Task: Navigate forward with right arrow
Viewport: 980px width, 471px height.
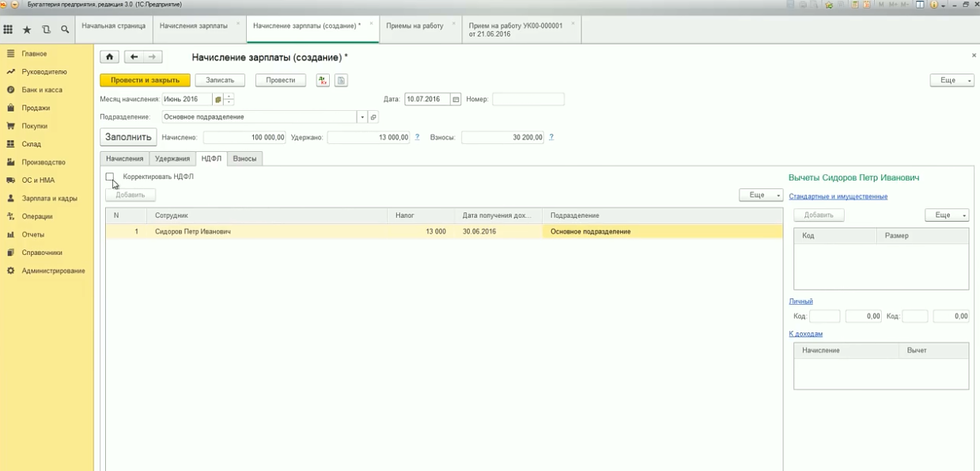Action: click(x=153, y=57)
